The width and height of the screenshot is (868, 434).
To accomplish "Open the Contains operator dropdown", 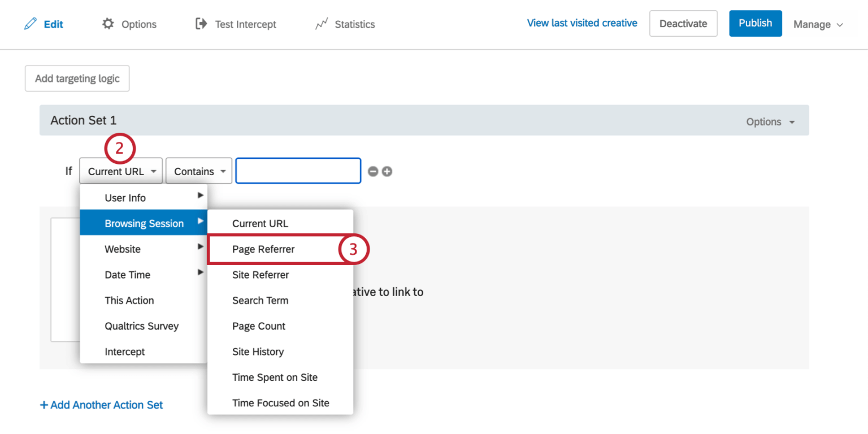I will (199, 171).
